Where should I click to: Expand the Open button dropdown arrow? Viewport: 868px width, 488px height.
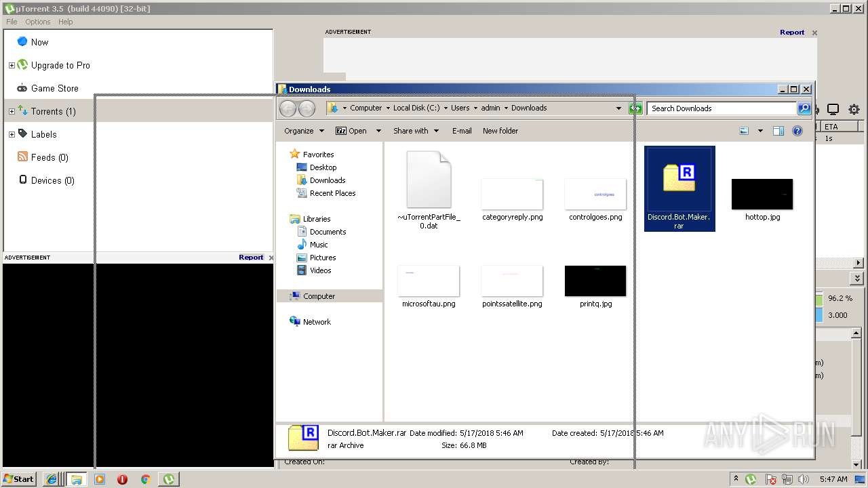[x=378, y=131]
